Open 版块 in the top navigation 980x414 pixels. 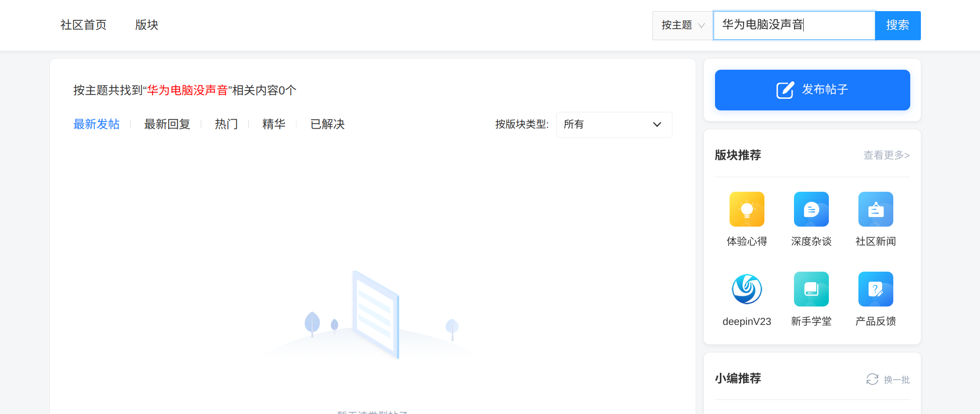point(147,25)
